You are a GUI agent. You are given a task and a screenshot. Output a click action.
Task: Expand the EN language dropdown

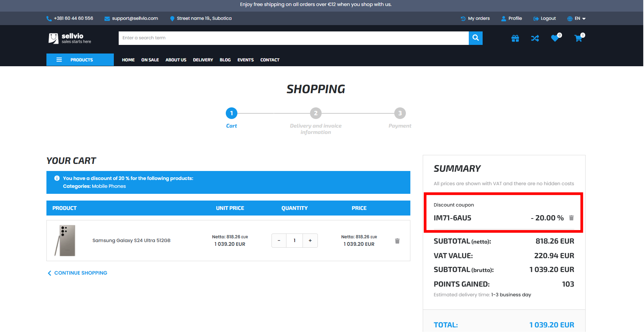tap(577, 18)
